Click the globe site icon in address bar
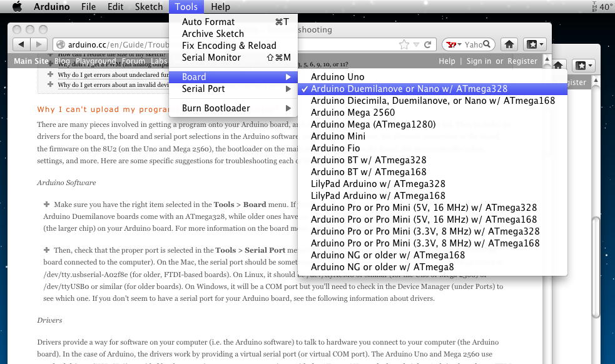Viewport: 615px width, 364px height. 61,44
